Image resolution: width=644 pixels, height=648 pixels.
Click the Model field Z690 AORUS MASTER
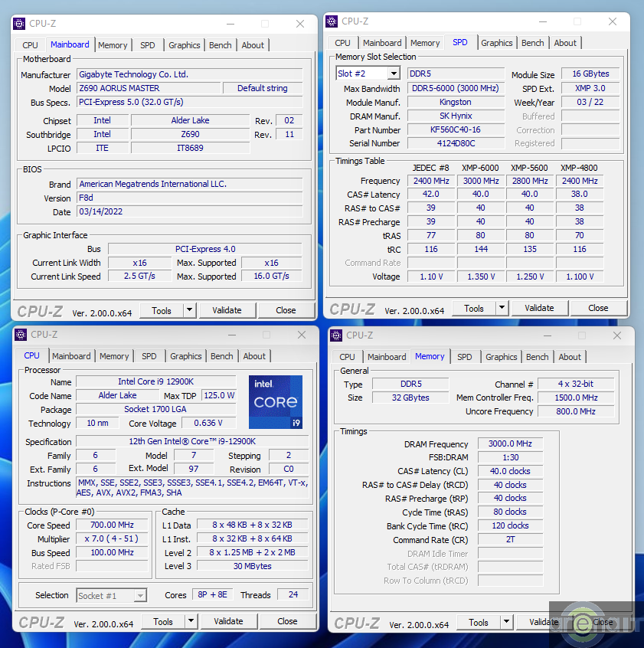[x=149, y=88]
